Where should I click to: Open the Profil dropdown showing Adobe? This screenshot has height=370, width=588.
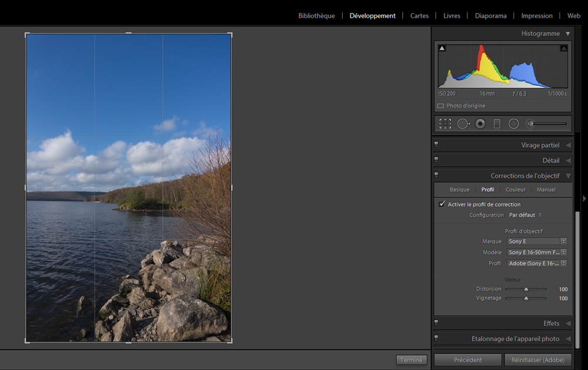click(x=537, y=264)
